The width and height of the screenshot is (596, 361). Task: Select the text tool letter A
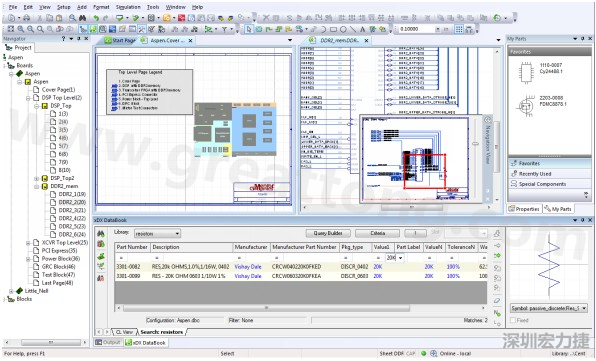[x=362, y=29]
